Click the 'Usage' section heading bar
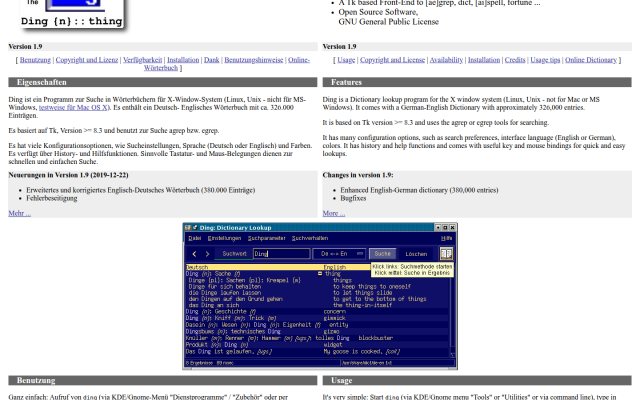The height and width of the screenshot is (400, 640). (477, 380)
